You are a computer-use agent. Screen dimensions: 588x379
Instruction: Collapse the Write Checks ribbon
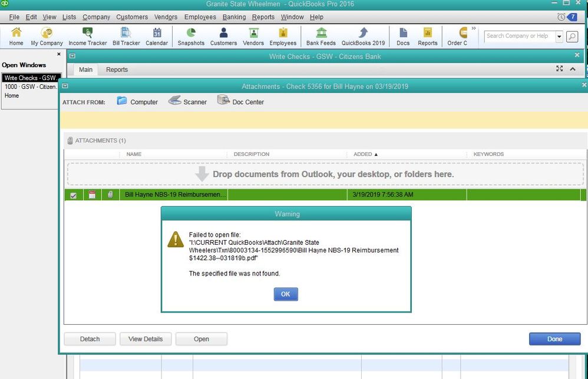(x=573, y=69)
